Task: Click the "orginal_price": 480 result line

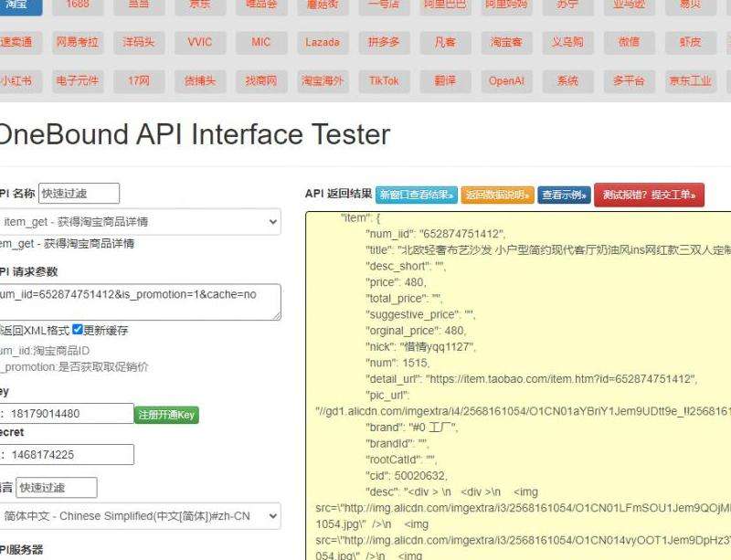Action: click(x=416, y=331)
